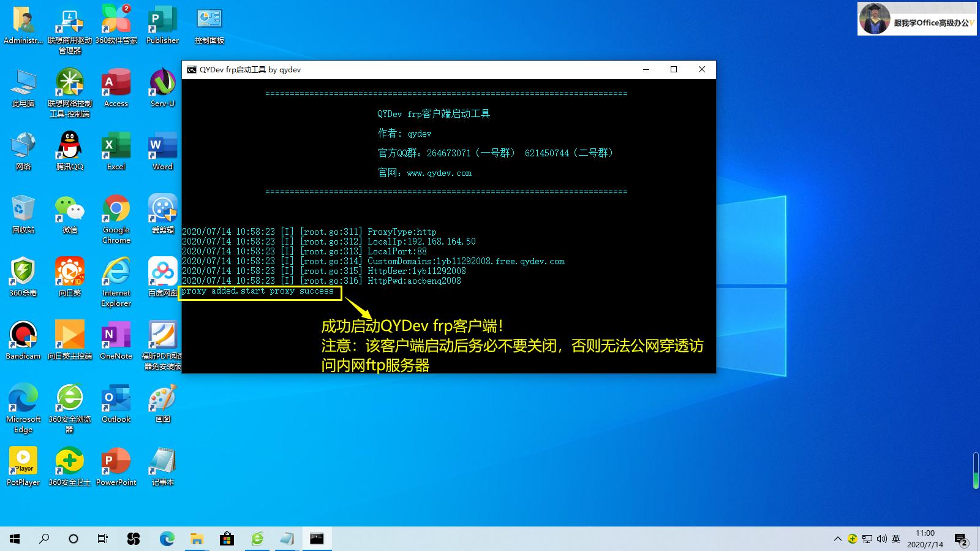980x551 pixels.
Task: Show hidden system tray icons chevron
Action: click(837, 539)
